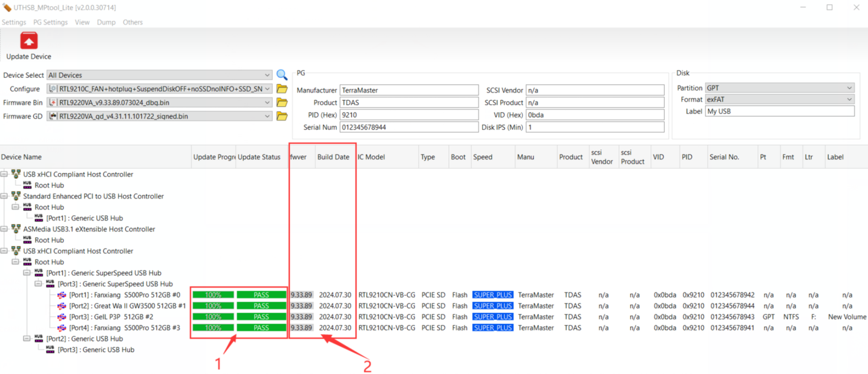
Task: Click SUPER_PLUS speed for GeIL P3P row
Action: [x=492, y=317]
